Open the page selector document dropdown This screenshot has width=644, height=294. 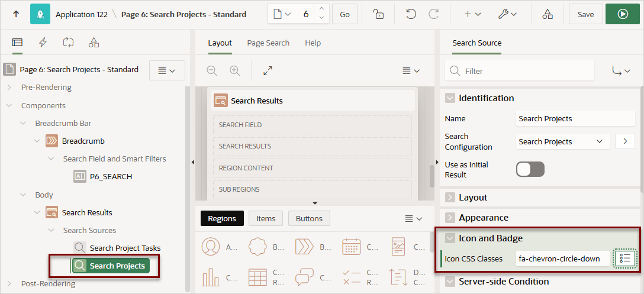click(x=282, y=14)
